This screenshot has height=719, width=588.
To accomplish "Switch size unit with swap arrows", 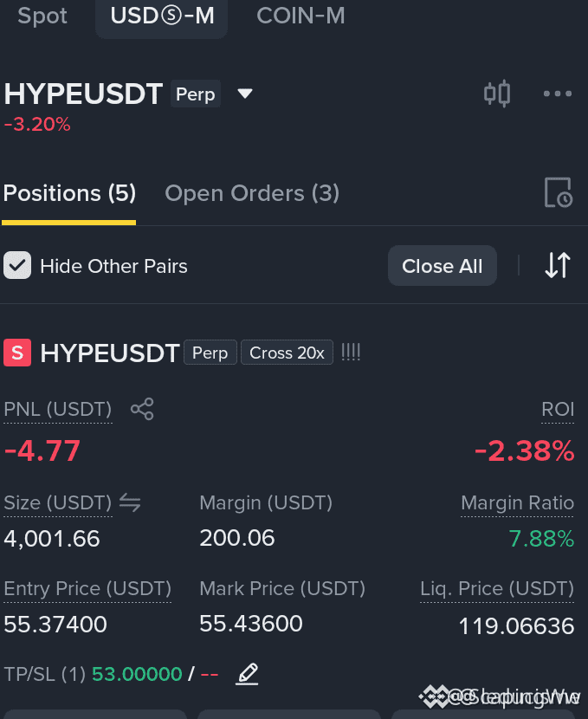I will tap(130, 502).
